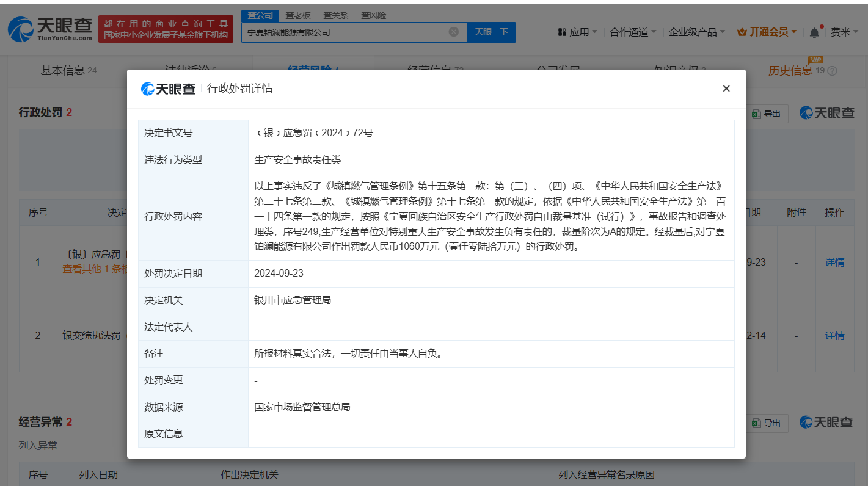Click the 列入日期 column header

[98, 474]
